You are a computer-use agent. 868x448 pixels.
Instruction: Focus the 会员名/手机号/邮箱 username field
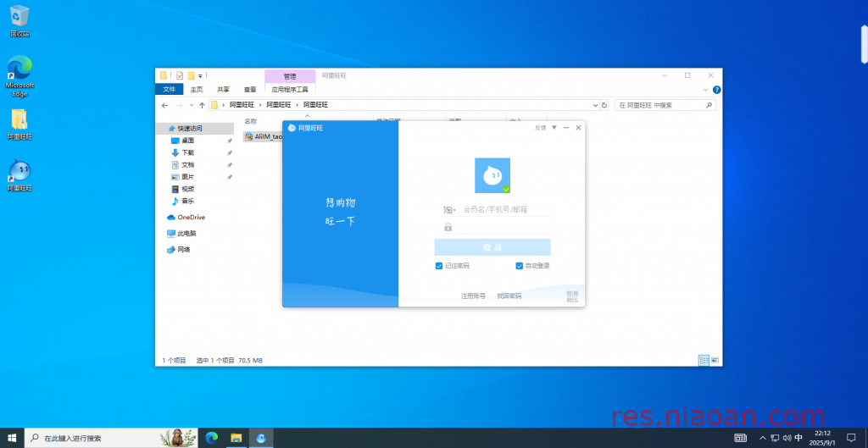(x=506, y=210)
